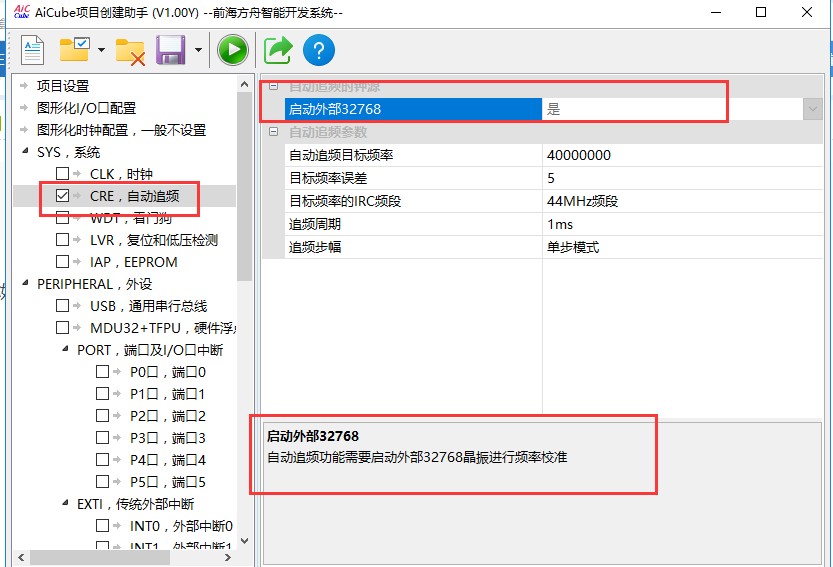
Task: Select 图形化I/O口配置 tree item
Action: pos(86,108)
